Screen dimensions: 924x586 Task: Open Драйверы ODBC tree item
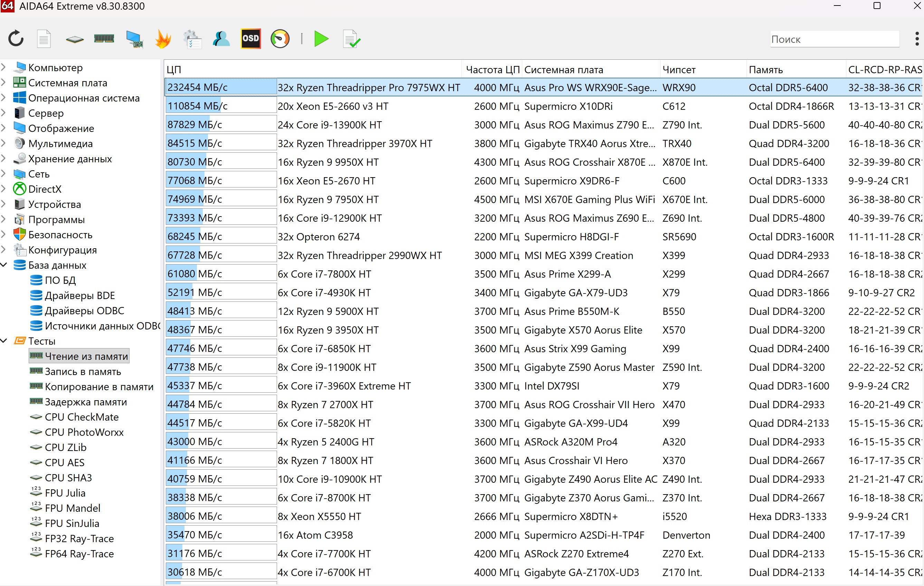pos(84,311)
